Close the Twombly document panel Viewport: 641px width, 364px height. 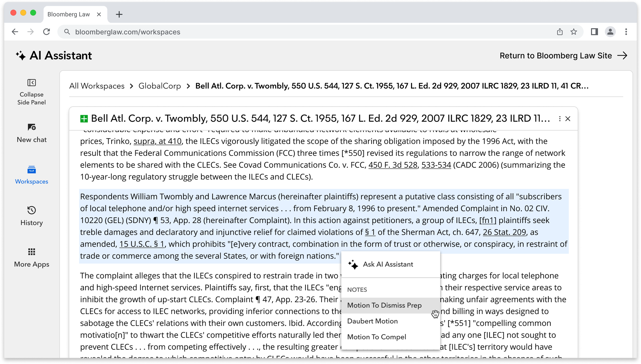point(568,119)
